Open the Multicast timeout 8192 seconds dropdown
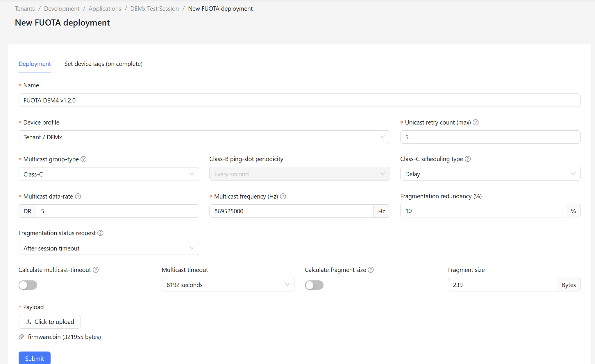This screenshot has height=364, width=595. pos(228,285)
